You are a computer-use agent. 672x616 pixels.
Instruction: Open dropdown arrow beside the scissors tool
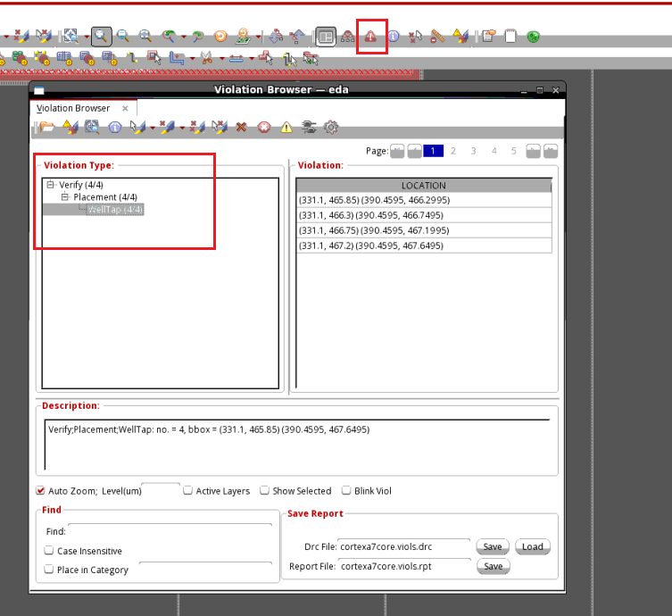tap(222, 58)
